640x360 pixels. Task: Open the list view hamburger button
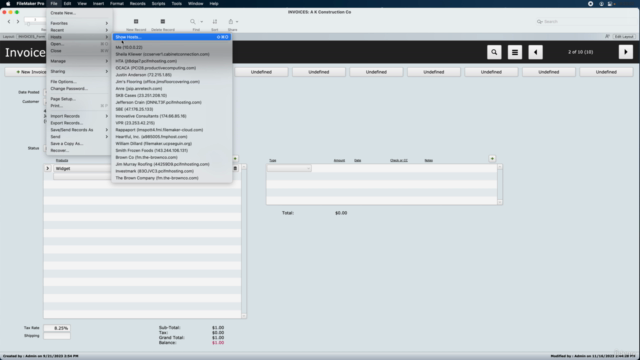point(515,52)
